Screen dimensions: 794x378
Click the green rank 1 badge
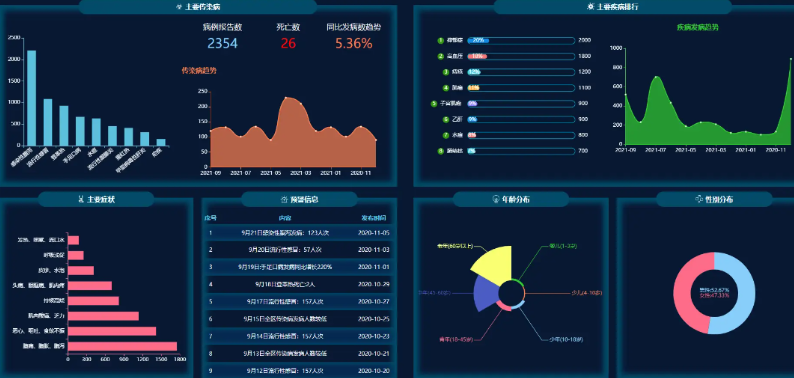point(441,40)
